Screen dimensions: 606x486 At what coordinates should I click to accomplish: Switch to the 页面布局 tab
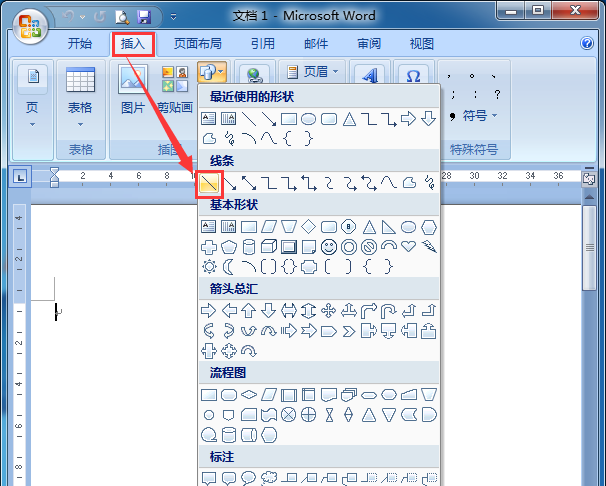(x=198, y=44)
